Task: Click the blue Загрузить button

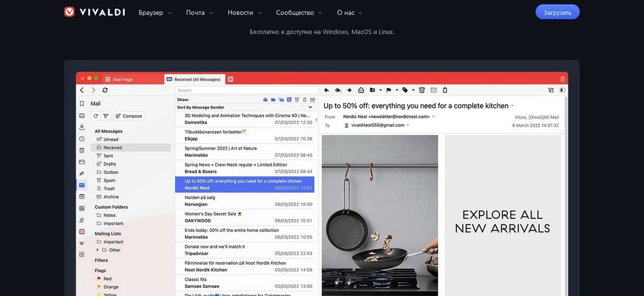Action: tap(557, 12)
